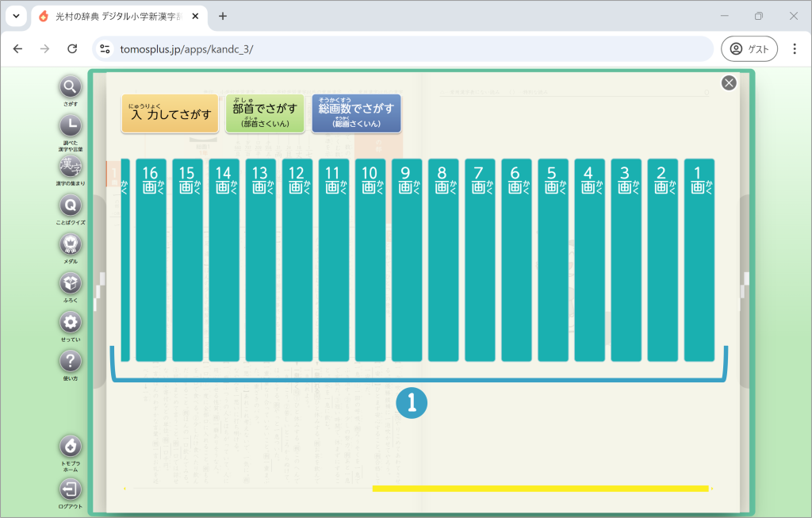Select the 入力してさがす tab
Image resolution: width=812 pixels, height=518 pixels.
click(170, 113)
